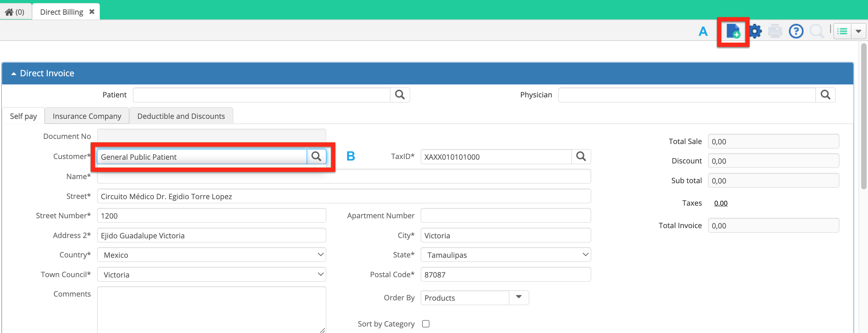Click the Taxes 0.00 link
The image size is (868, 333).
[x=721, y=203]
